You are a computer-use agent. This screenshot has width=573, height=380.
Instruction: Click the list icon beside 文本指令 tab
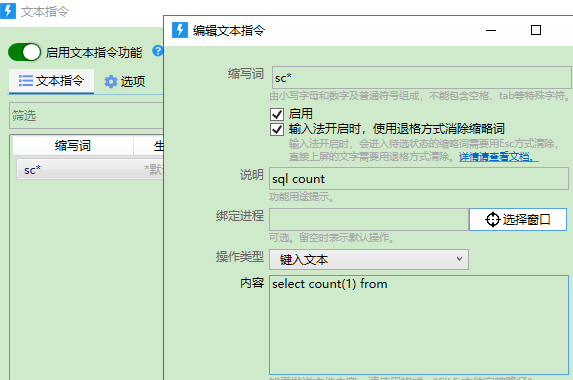[x=26, y=80]
